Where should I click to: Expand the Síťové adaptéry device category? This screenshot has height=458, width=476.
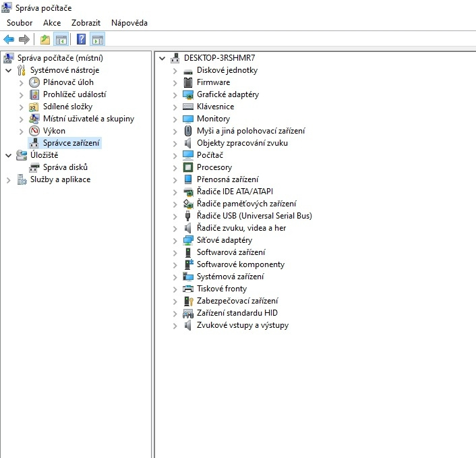(x=175, y=240)
